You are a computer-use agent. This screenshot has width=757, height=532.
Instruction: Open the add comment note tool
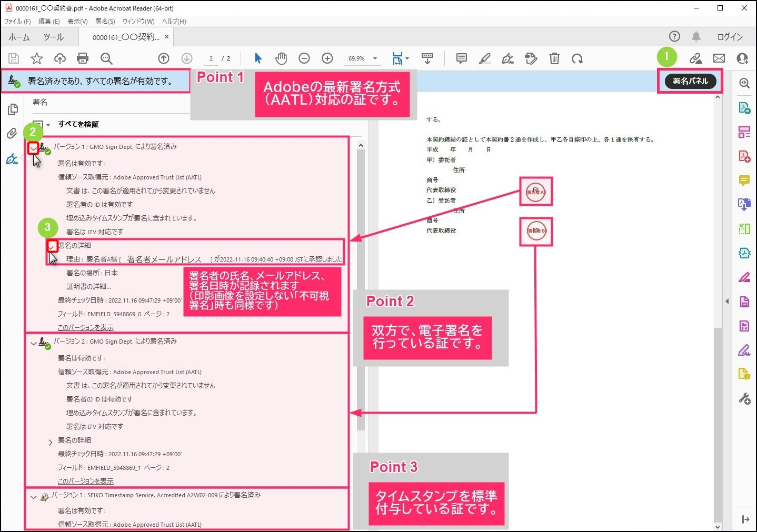click(461, 58)
